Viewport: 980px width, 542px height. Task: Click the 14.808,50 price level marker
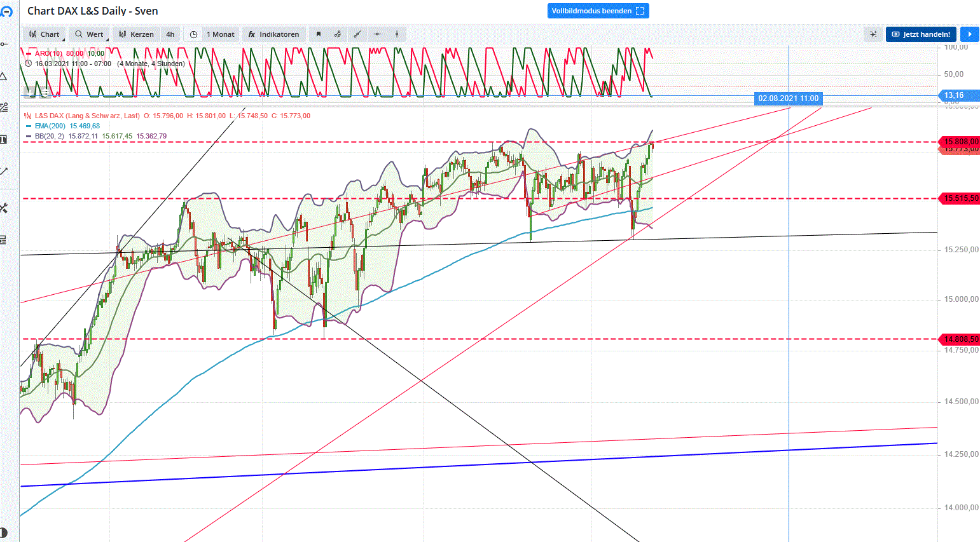960,339
